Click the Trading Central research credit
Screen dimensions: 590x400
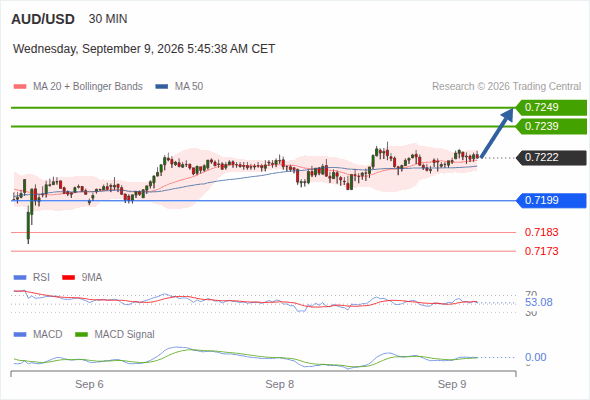coord(506,87)
